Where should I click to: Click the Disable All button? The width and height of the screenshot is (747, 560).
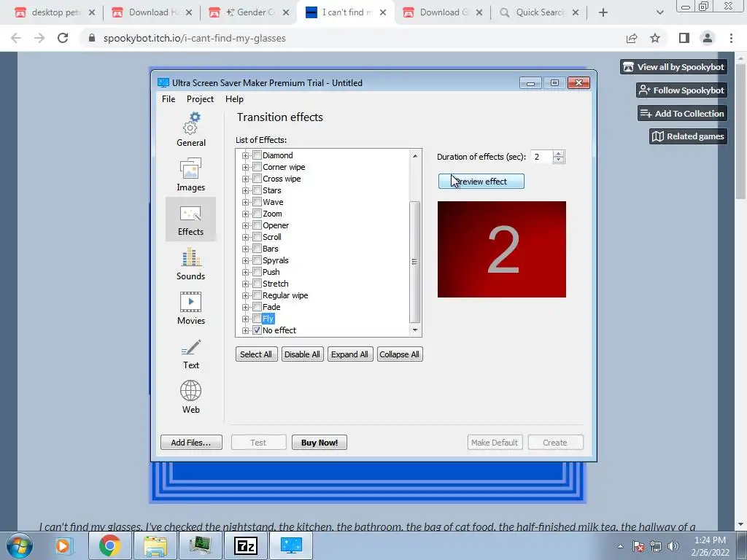click(x=302, y=354)
